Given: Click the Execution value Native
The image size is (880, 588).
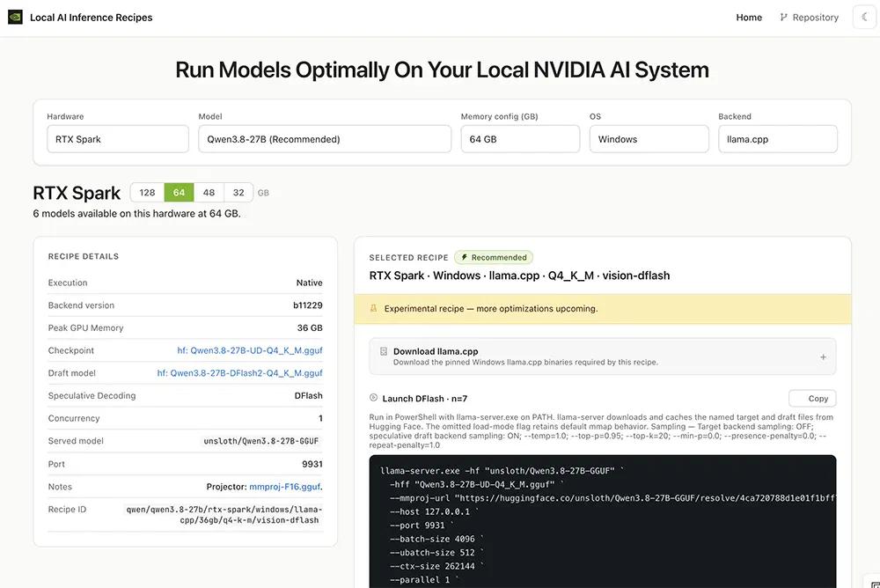Looking at the screenshot, I should 309,283.
